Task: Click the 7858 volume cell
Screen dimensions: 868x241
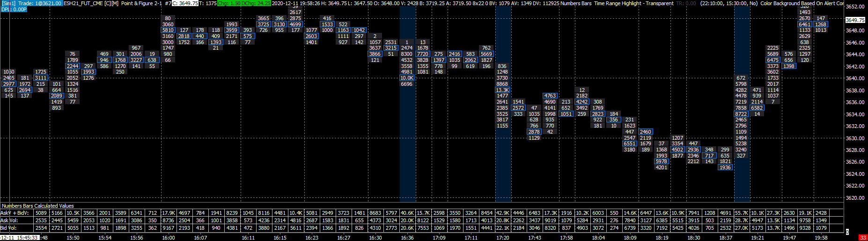Action: tap(741, 108)
